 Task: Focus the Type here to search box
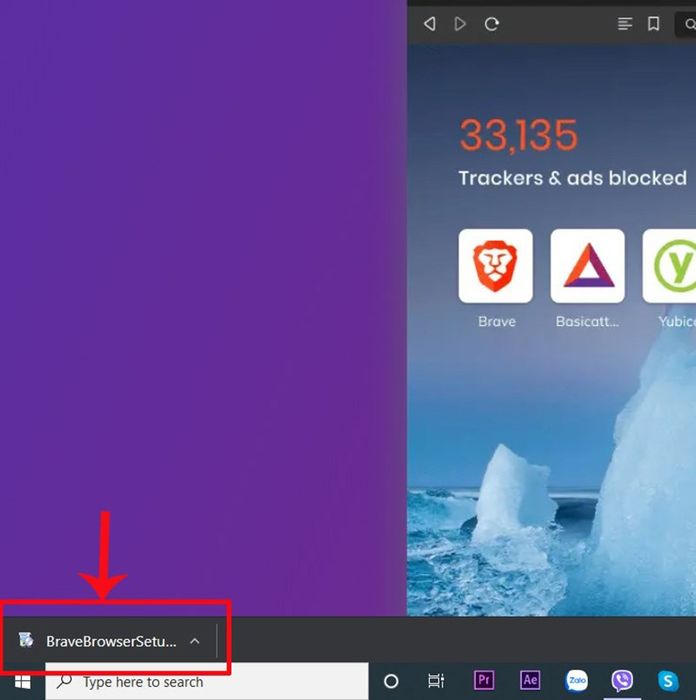click(207, 681)
